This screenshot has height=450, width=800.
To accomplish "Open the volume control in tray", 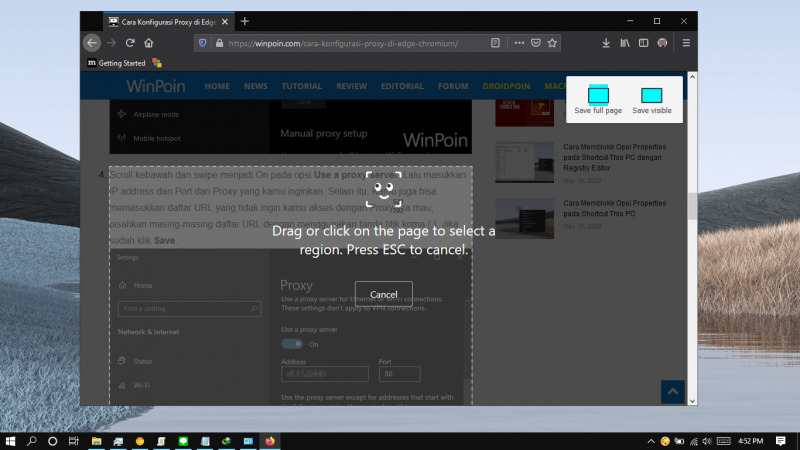I will [x=707, y=441].
